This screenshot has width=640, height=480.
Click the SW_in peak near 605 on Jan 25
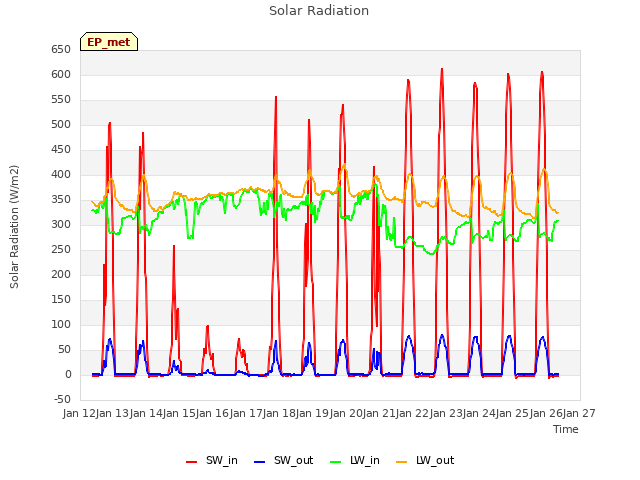[x=542, y=72]
